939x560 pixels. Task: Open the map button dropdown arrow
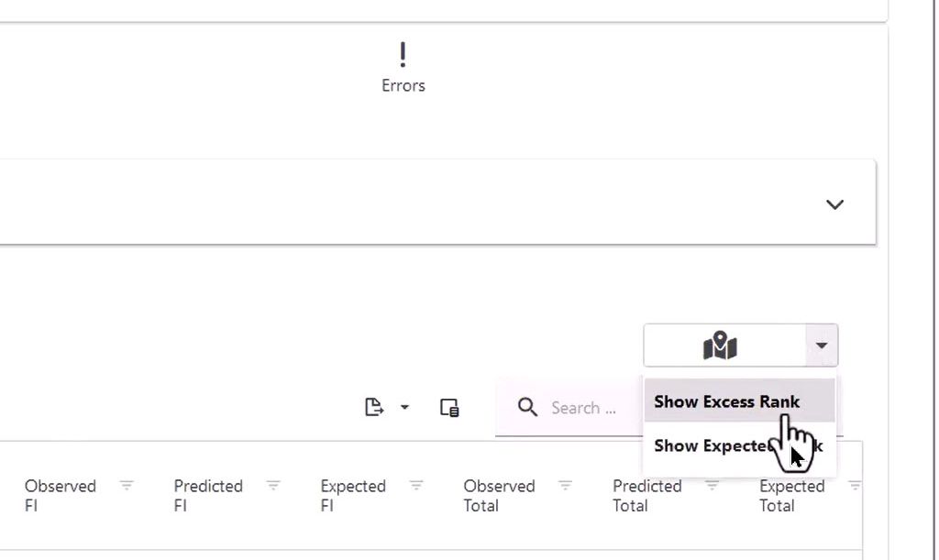pyautogui.click(x=822, y=346)
